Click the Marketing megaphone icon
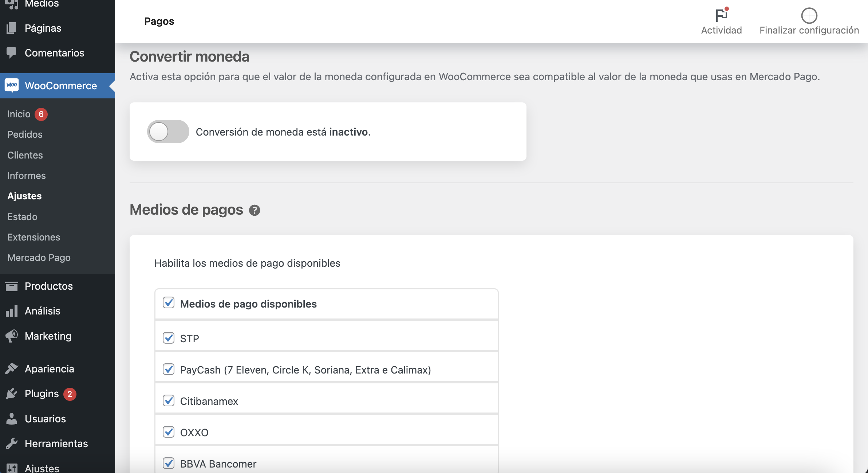This screenshot has width=868, height=473. coord(12,336)
